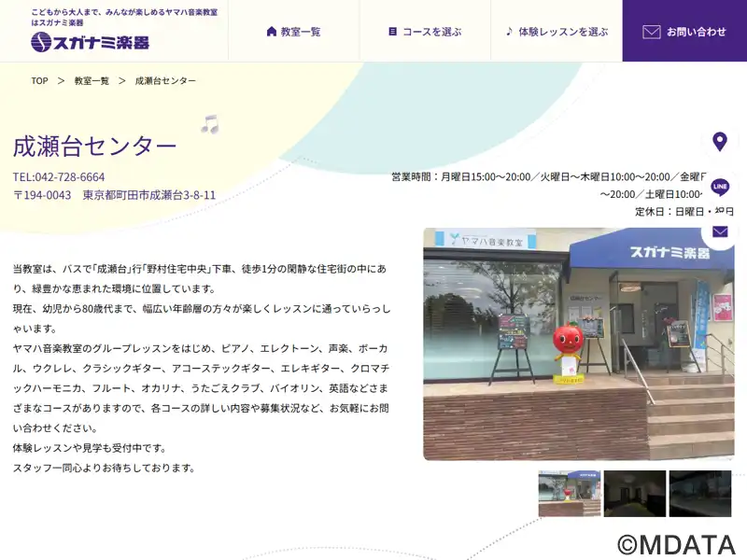Image resolution: width=747 pixels, height=560 pixels.
Task: Click the music note icon beside 体験レッスンを選ぶ
Action: pyautogui.click(x=509, y=32)
